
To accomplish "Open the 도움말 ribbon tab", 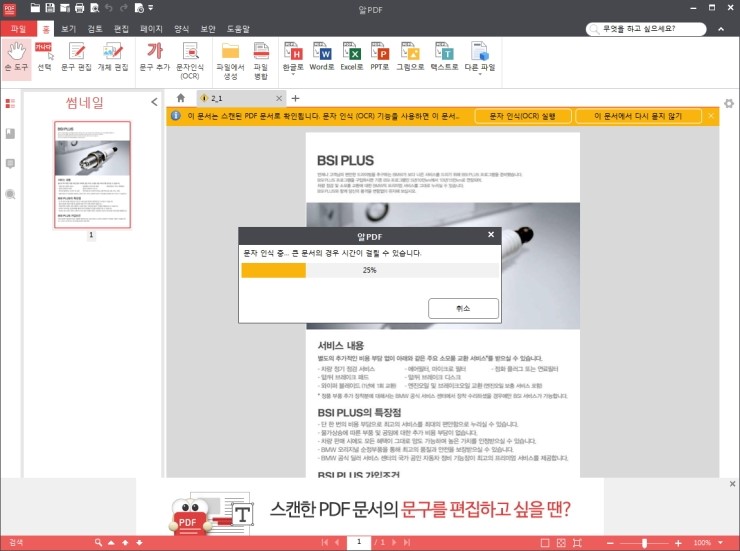I will pos(238,29).
